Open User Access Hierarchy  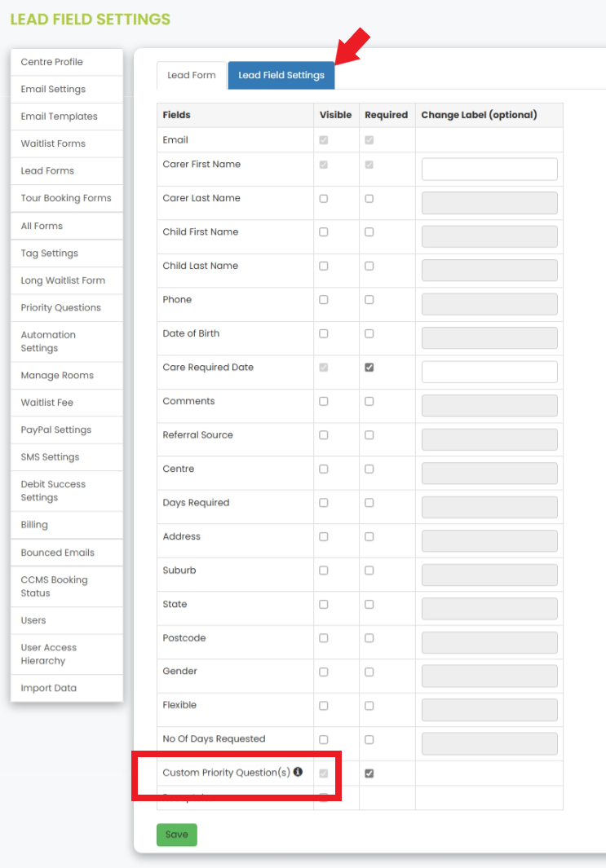coord(66,654)
